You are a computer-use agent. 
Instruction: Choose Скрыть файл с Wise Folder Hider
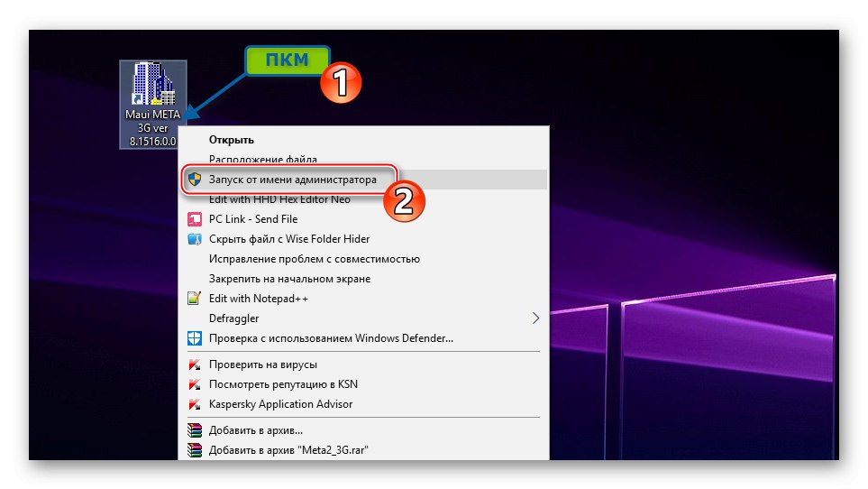(x=363, y=239)
